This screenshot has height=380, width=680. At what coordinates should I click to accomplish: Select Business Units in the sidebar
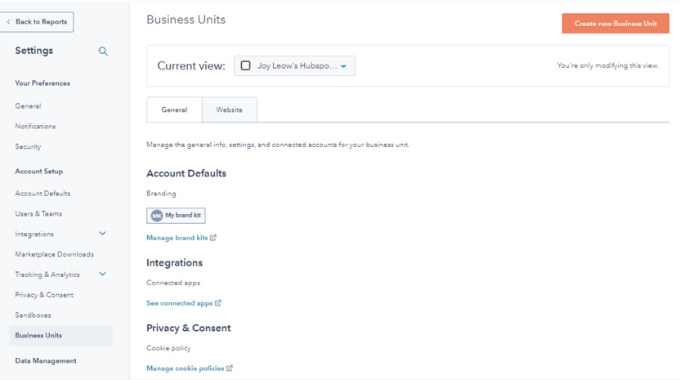[x=61, y=335]
